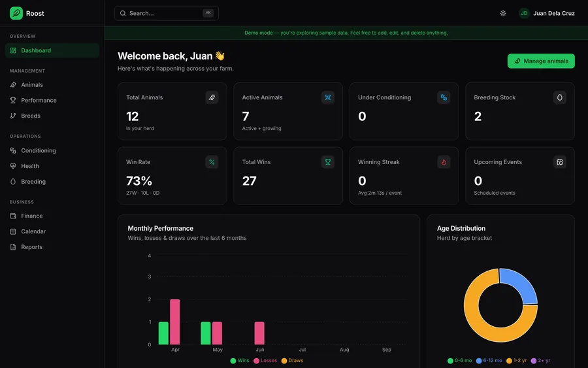Click the Win Rate percent icon
Image resolution: width=588 pixels, height=368 pixels.
[x=212, y=162]
